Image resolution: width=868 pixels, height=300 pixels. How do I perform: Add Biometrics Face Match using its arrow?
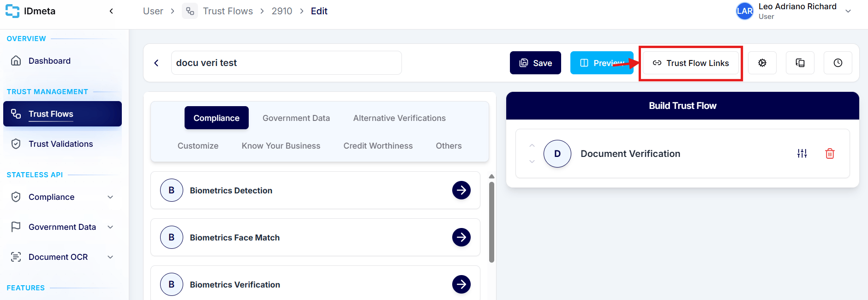click(x=461, y=237)
